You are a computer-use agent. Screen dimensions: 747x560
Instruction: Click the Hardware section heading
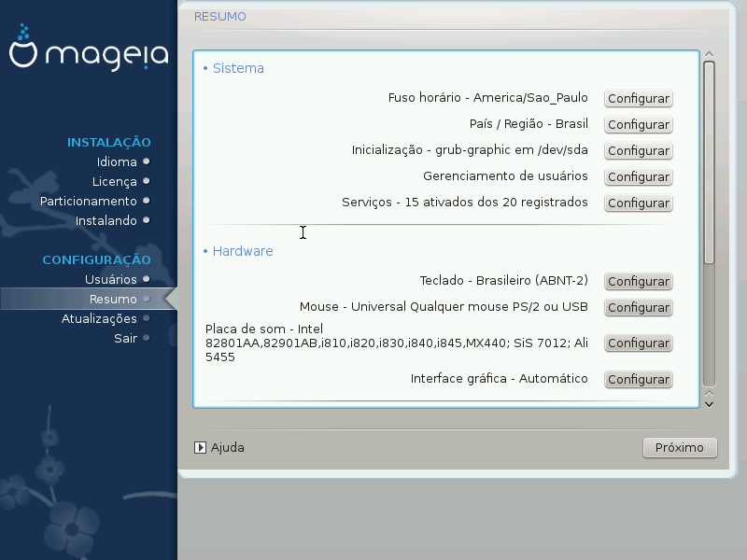[x=243, y=251]
